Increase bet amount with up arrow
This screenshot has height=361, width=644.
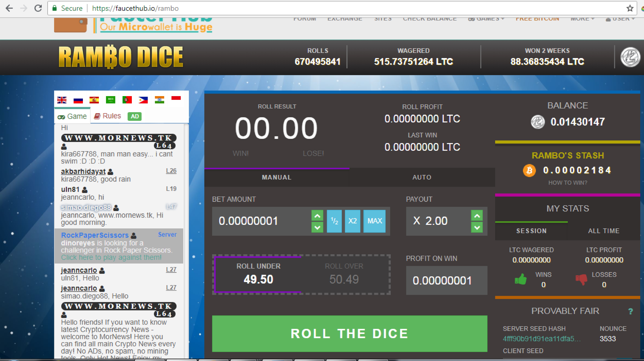pyautogui.click(x=317, y=215)
